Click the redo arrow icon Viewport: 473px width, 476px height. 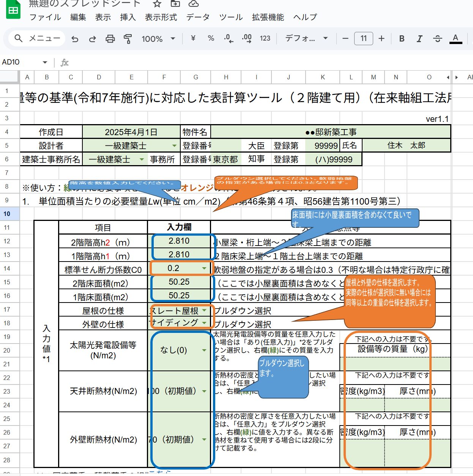pyautogui.click(x=92, y=38)
